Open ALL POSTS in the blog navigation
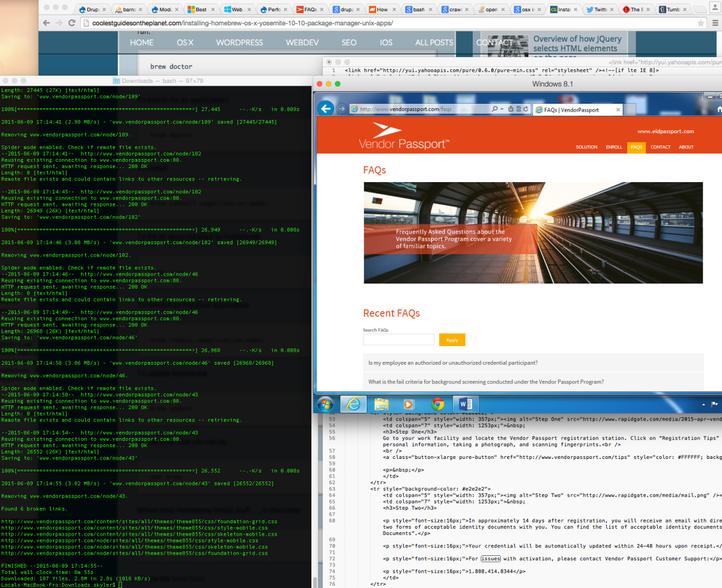The height and width of the screenshot is (588, 722). (434, 42)
